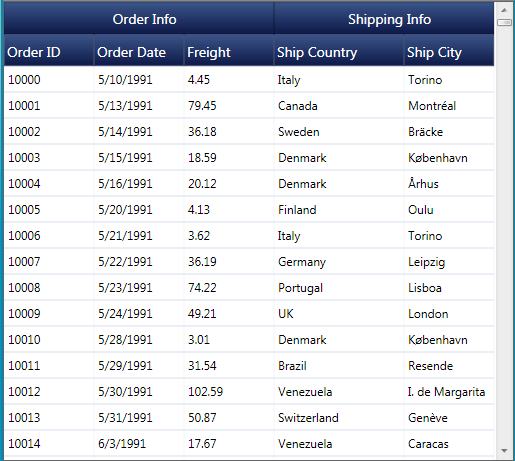Sort by the Ship Country column header

pos(339,50)
